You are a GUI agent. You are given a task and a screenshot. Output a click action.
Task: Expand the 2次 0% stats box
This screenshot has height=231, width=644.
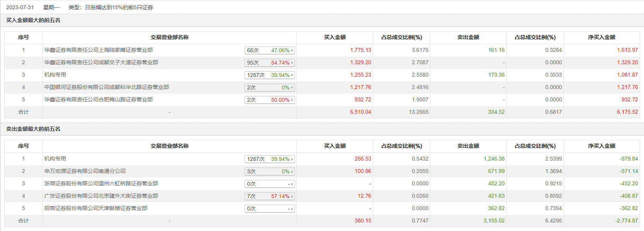pos(270,87)
